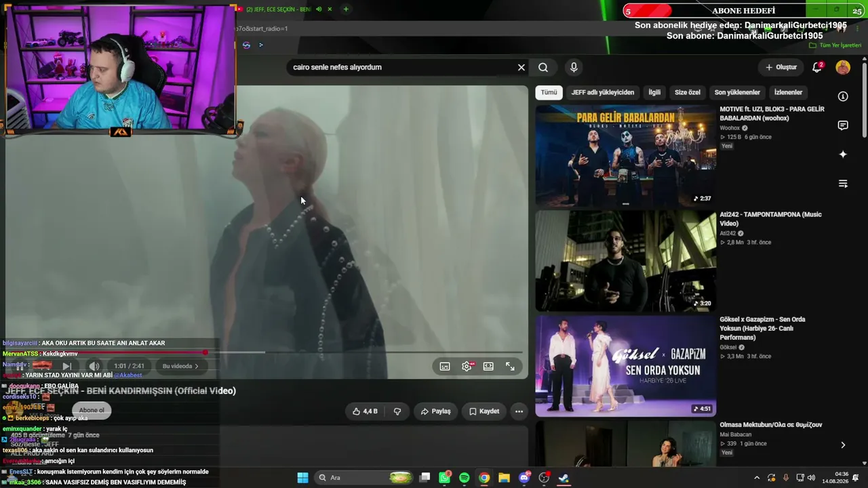This screenshot has width=868, height=488.
Task: Open the side panel info icon
Action: coord(843,96)
